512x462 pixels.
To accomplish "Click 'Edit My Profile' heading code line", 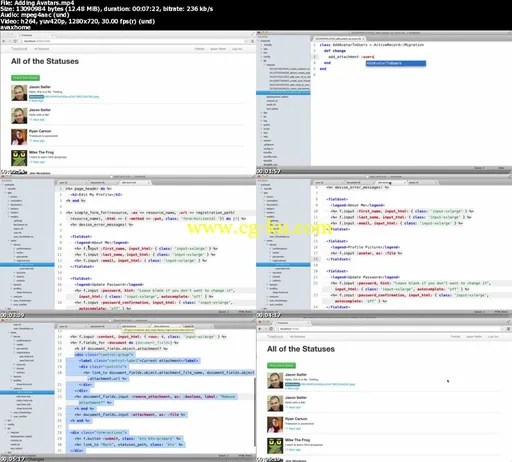I will pos(97,195).
